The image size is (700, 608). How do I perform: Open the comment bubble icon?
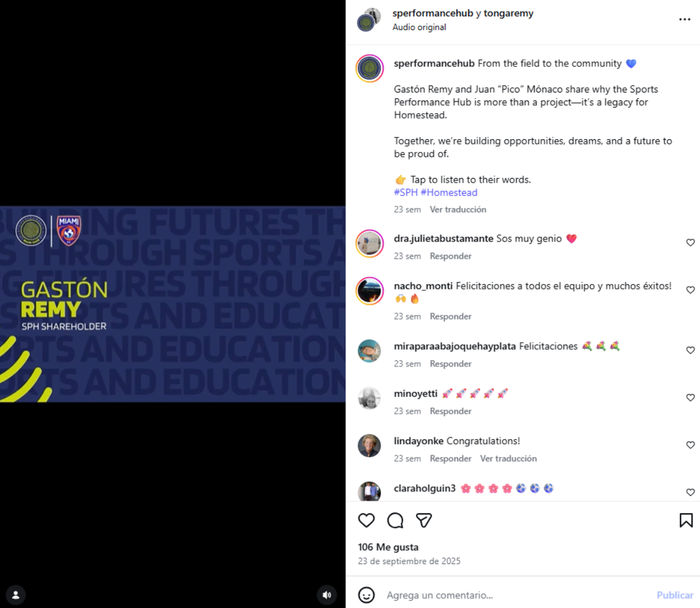(395, 520)
